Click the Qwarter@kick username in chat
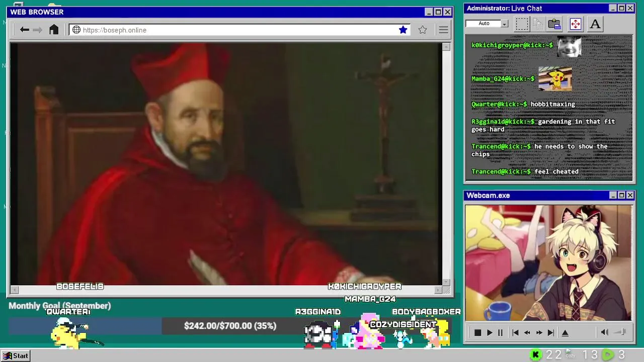The height and width of the screenshot is (362, 644). [499, 104]
